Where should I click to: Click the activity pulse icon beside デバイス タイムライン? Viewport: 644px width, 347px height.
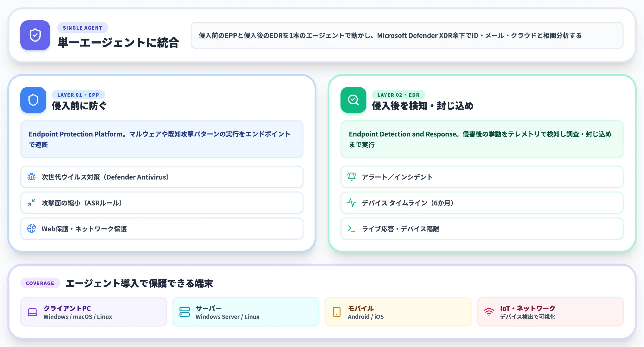click(352, 203)
